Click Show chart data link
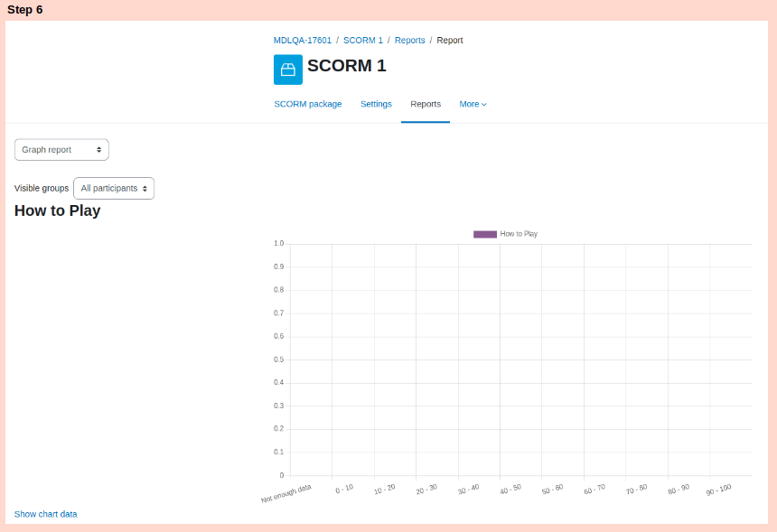777x532 pixels. (45, 514)
